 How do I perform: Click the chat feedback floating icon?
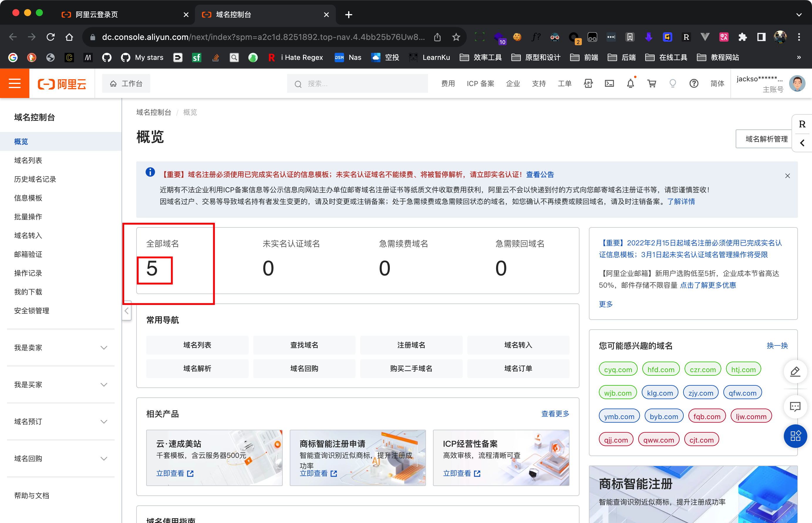coord(795,406)
